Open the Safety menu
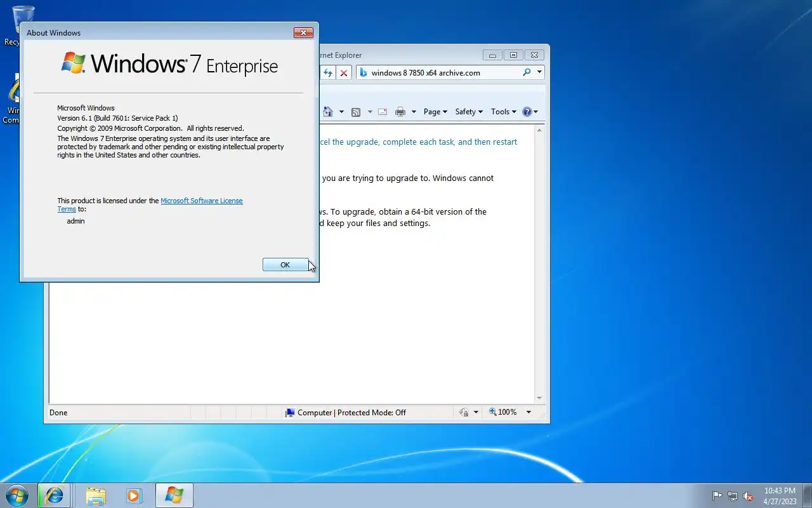The height and width of the screenshot is (508, 812). (469, 112)
